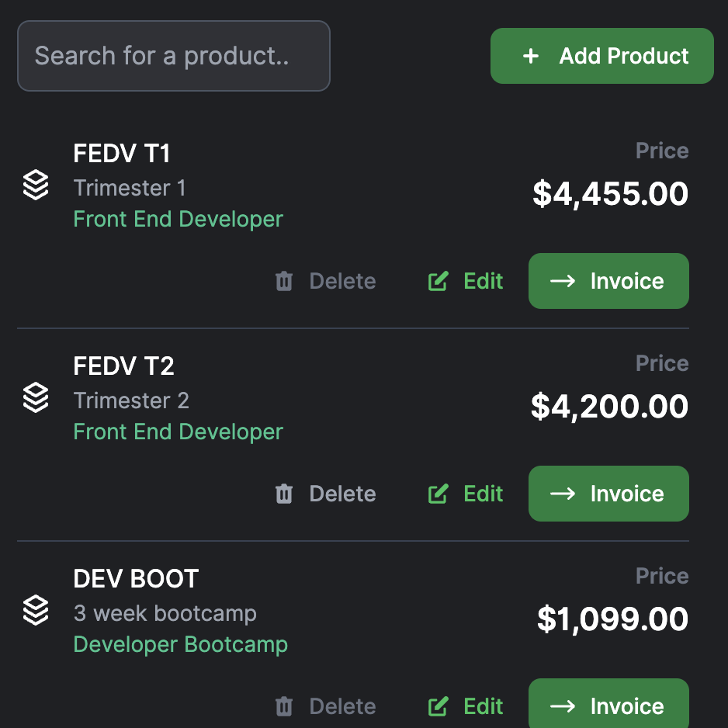Create an invoice for FEDV T2

point(608,494)
